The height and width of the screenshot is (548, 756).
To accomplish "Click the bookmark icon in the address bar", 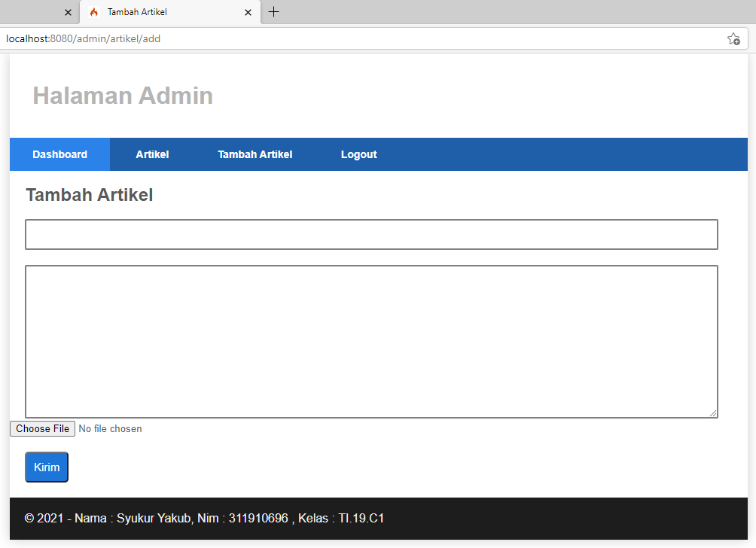I will [x=733, y=38].
